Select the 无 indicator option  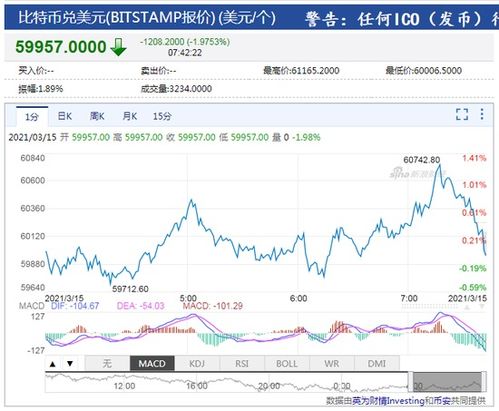[107, 363]
